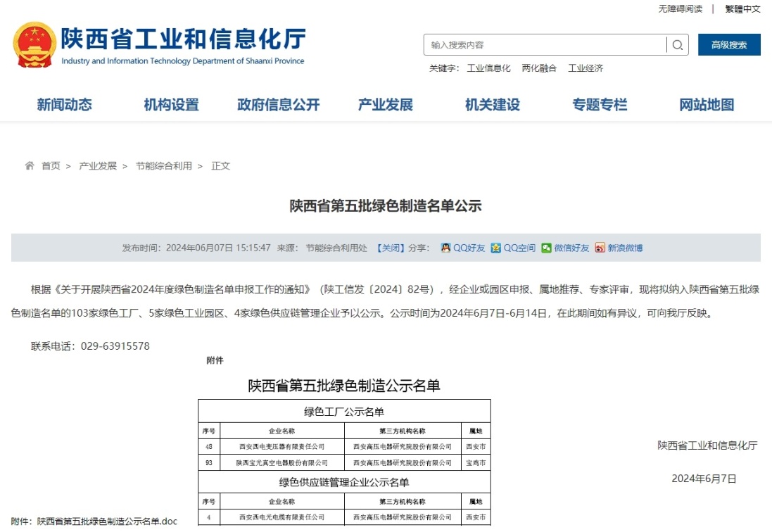The height and width of the screenshot is (532, 772).
Task: Open 网站地图 page
Action: 707,105
